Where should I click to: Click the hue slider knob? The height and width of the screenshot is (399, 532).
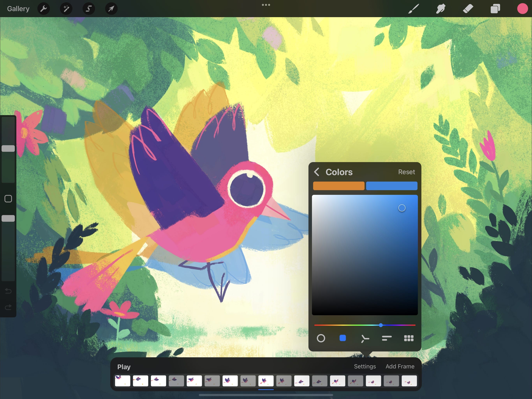(x=381, y=325)
